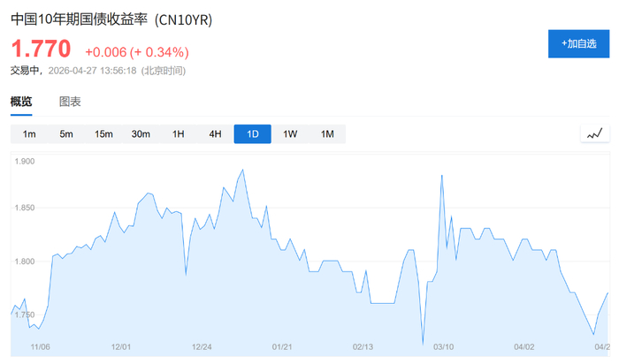Open the line chart type icon
The image size is (619, 364).
595,133
